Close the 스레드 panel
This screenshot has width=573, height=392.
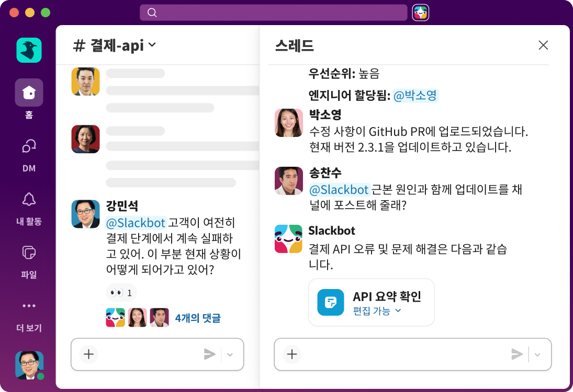click(x=543, y=45)
